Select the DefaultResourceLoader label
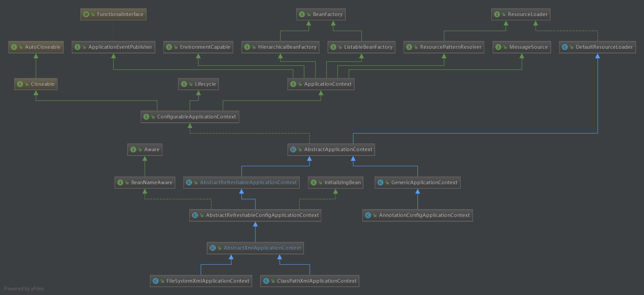Image resolution: width=644 pixels, height=295 pixels. click(x=604, y=47)
